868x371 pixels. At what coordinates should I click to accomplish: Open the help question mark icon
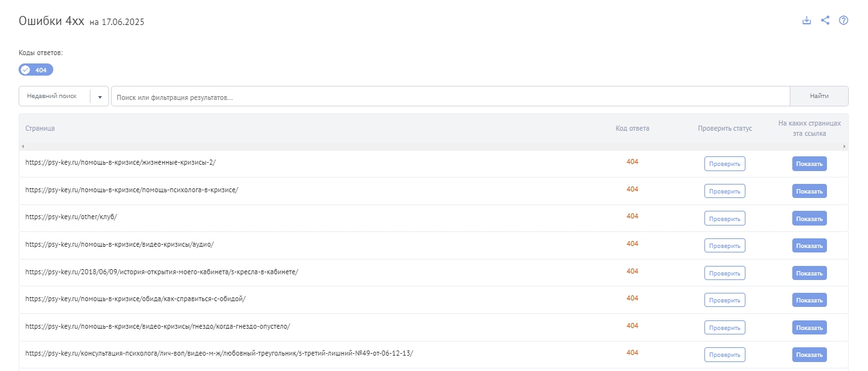coord(844,21)
